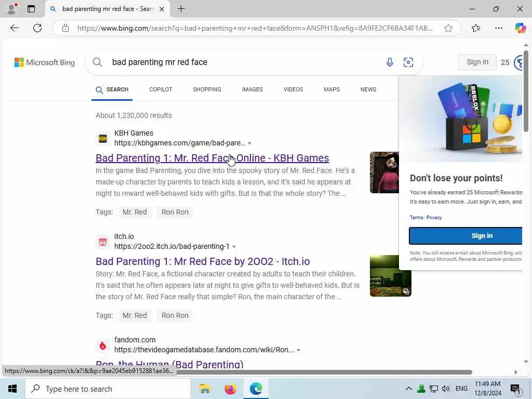Screen dimensions: 532x399
Task: Click the vertical page scrollbar thumb
Action: click(x=526, y=91)
